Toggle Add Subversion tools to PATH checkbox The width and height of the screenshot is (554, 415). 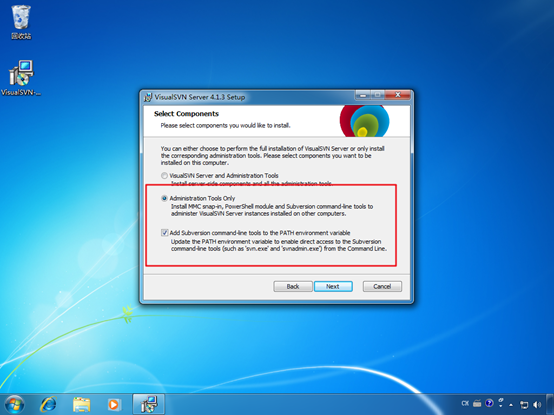click(164, 233)
